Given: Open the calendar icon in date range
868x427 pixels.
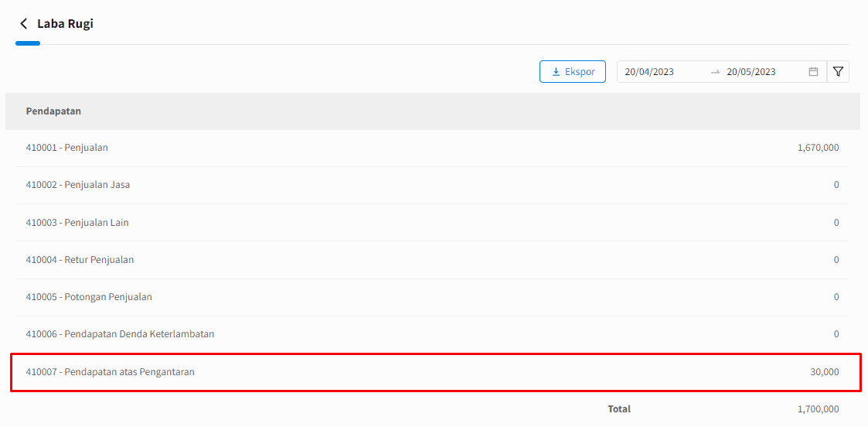Looking at the screenshot, I should click(x=813, y=71).
